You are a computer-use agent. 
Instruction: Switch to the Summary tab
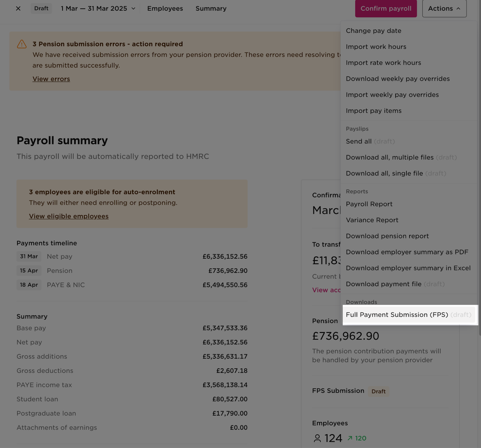click(x=211, y=8)
